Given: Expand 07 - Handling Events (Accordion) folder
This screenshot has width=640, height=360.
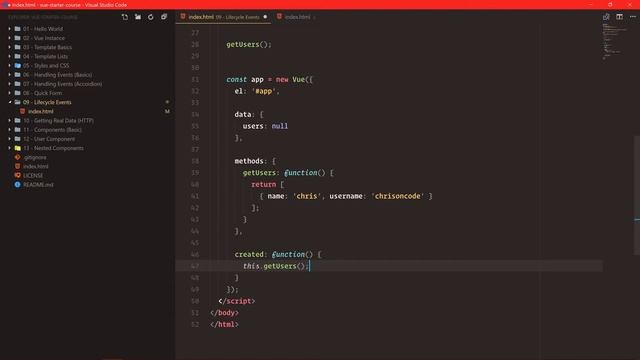Looking at the screenshot, I should click(9, 84).
